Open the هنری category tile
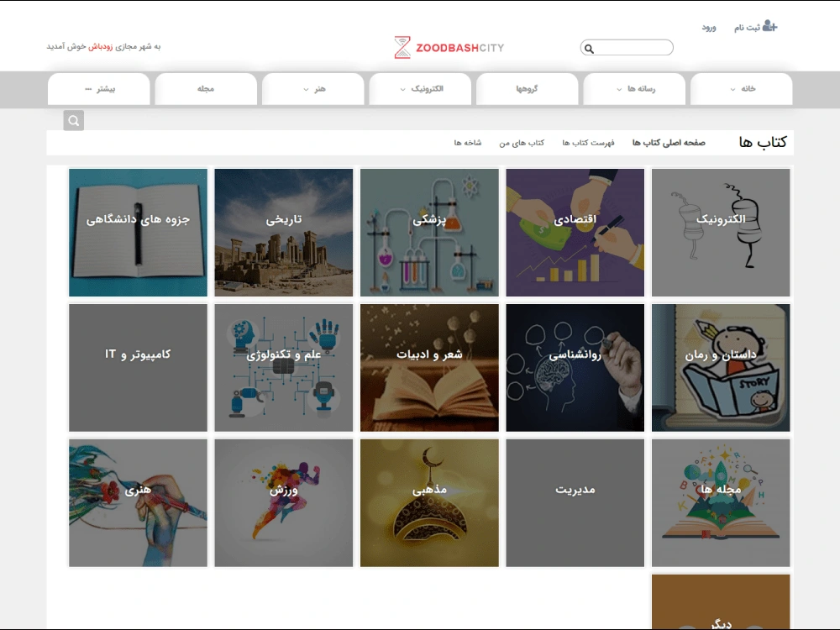This screenshot has width=840, height=630. [138, 503]
